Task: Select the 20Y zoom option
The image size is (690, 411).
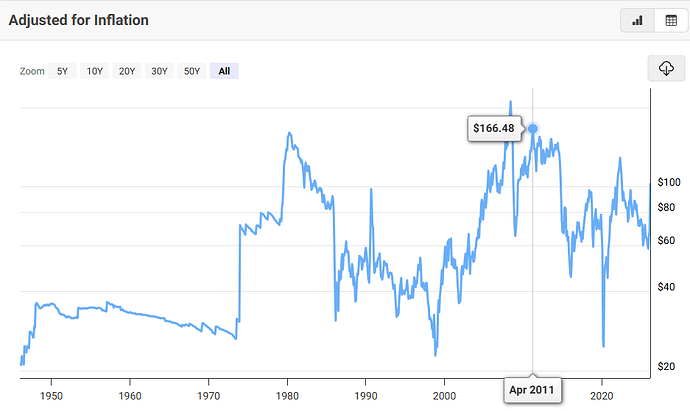Action: coord(127,71)
